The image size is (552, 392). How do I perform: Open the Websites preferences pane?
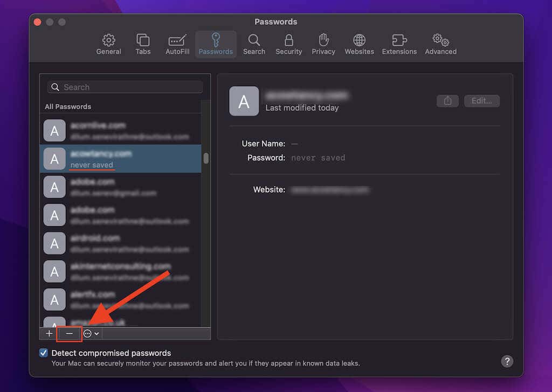(359, 44)
